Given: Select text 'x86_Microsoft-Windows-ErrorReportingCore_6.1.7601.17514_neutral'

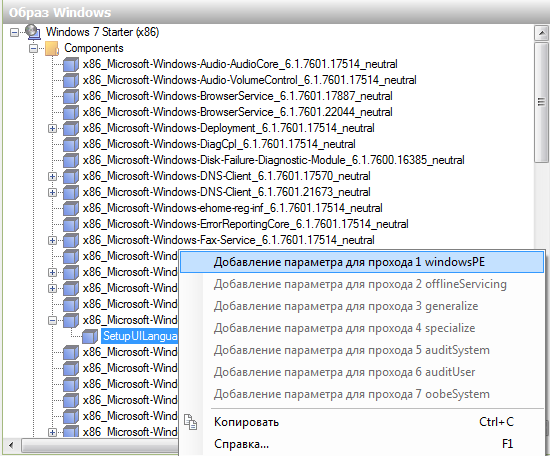Looking at the screenshot, I should 246,224.
